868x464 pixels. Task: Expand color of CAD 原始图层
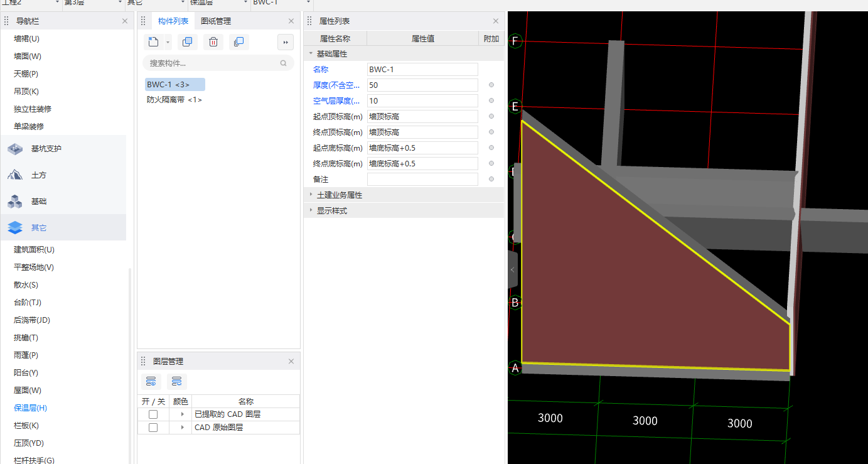[182, 428]
